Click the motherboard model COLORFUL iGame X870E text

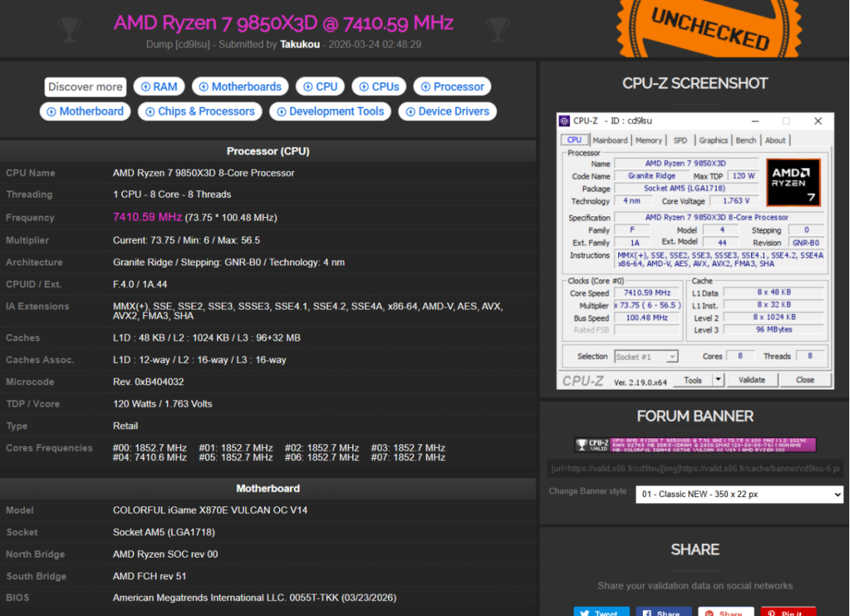click(209, 510)
